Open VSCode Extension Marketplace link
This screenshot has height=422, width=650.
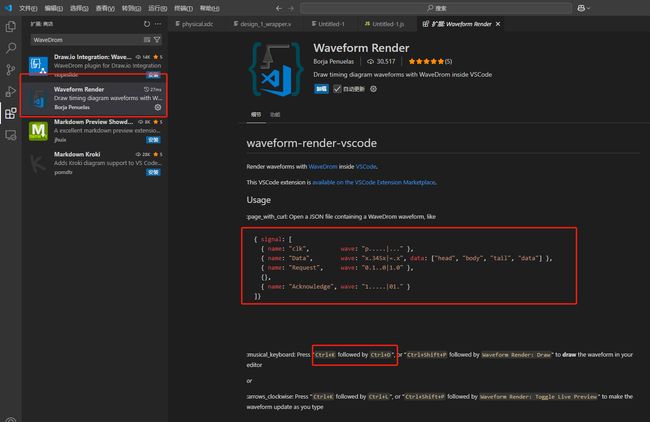tap(374, 182)
